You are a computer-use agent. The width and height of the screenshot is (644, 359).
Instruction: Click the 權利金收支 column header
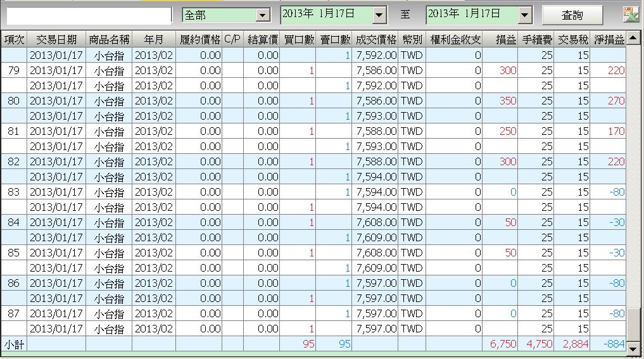pos(454,39)
